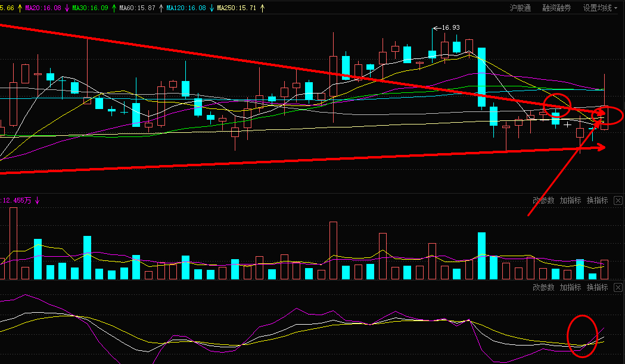Click 改参数 in the volume panel
The image size is (625, 364).
pos(543,200)
